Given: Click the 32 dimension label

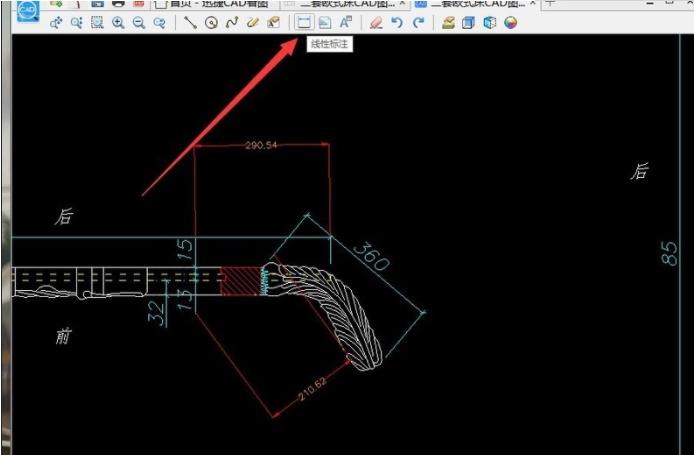Looking at the screenshot, I should (156, 313).
